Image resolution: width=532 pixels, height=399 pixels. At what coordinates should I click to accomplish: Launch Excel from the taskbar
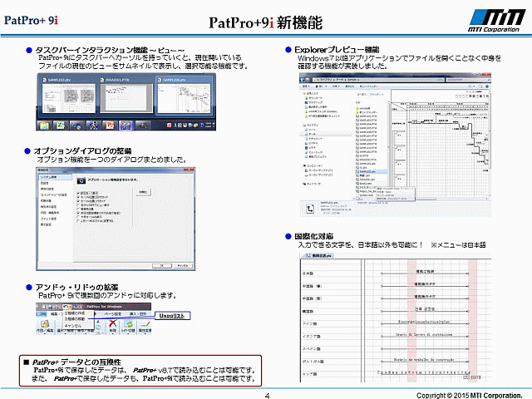click(x=61, y=126)
